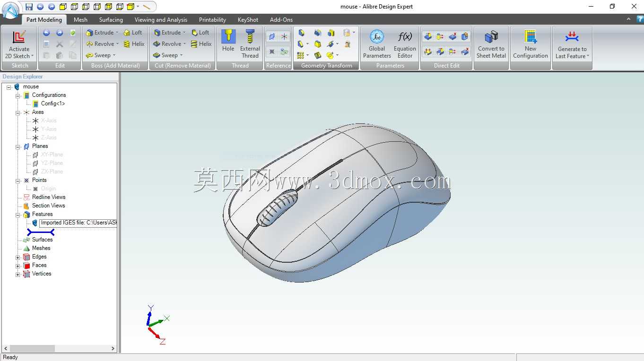
Task: Open Global Parameters
Action: tap(377, 44)
